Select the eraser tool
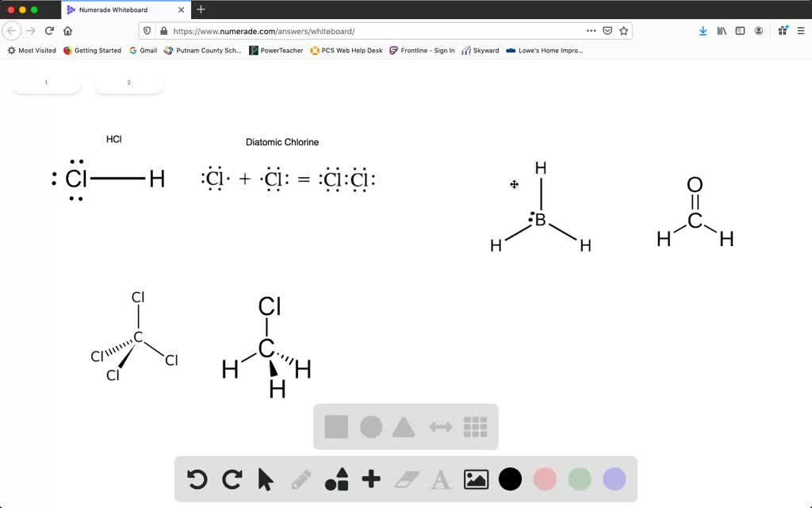Viewport: 812px width, 508px height. click(406, 479)
